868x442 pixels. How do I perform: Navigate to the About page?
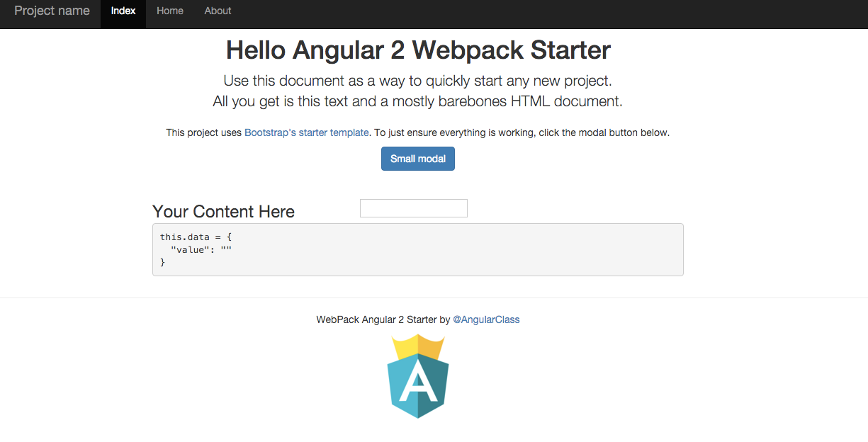coord(217,11)
